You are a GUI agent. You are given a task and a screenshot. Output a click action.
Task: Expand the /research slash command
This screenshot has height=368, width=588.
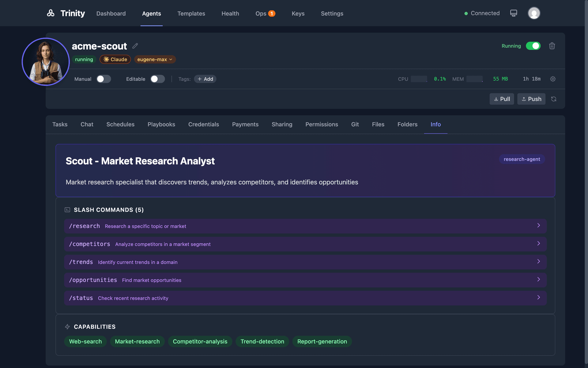[539, 226]
